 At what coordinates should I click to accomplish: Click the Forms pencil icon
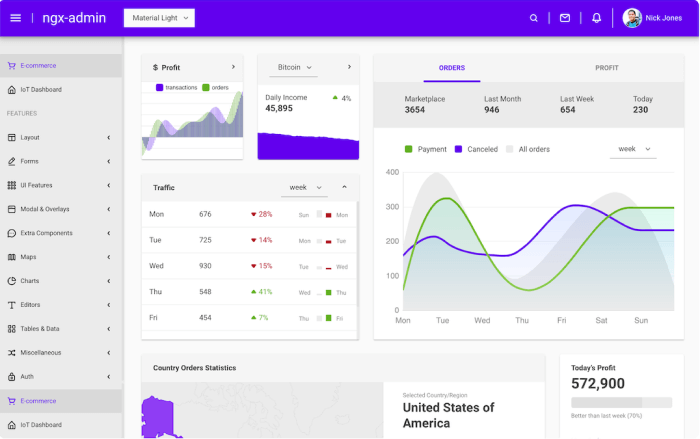coord(12,161)
